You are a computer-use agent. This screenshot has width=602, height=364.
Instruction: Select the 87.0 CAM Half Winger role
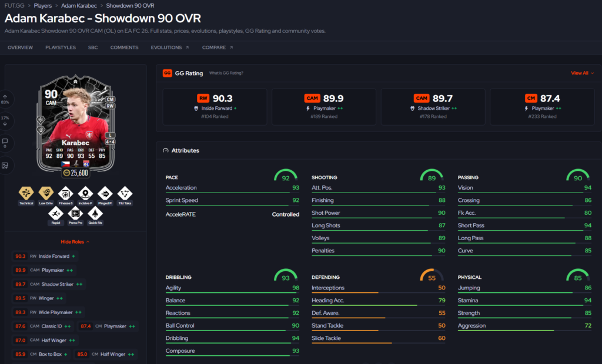[x=45, y=340]
